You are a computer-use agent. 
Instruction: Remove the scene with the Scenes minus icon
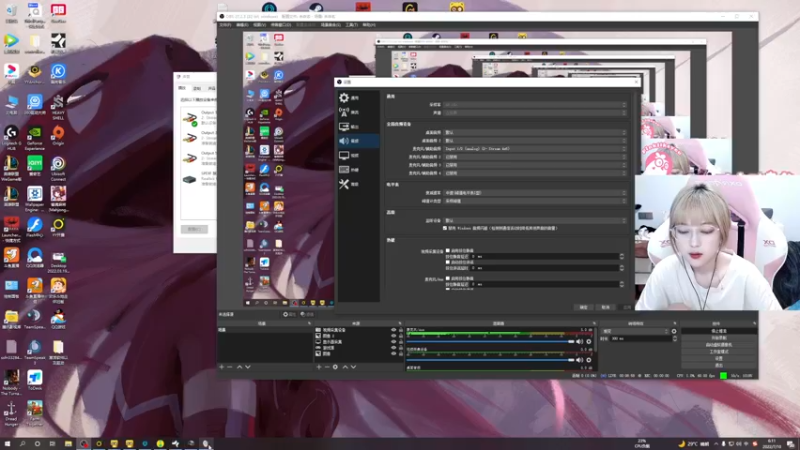pyautogui.click(x=230, y=367)
